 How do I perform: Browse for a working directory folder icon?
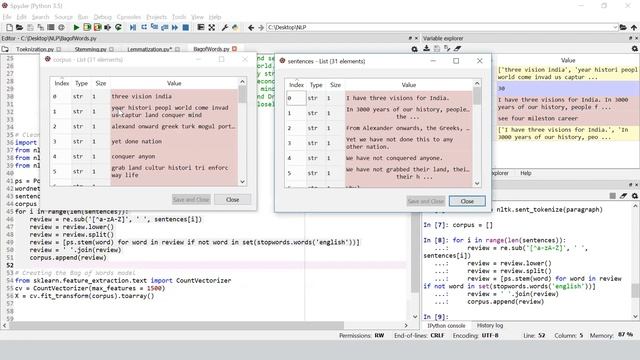coord(623,27)
